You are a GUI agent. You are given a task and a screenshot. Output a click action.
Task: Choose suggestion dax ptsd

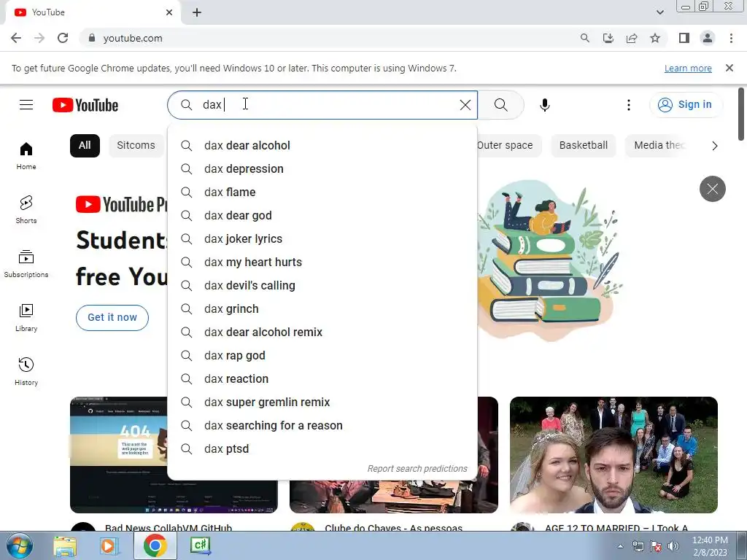click(x=322, y=448)
